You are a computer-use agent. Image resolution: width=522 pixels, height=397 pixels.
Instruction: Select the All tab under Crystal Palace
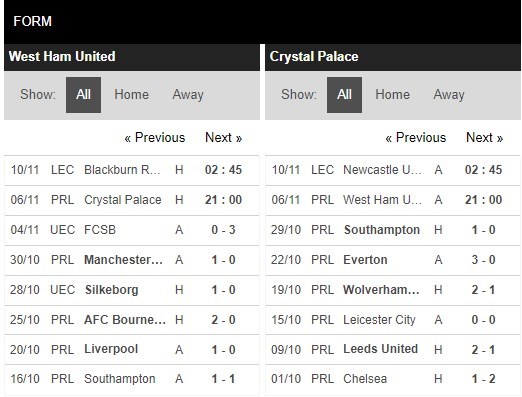(x=344, y=95)
